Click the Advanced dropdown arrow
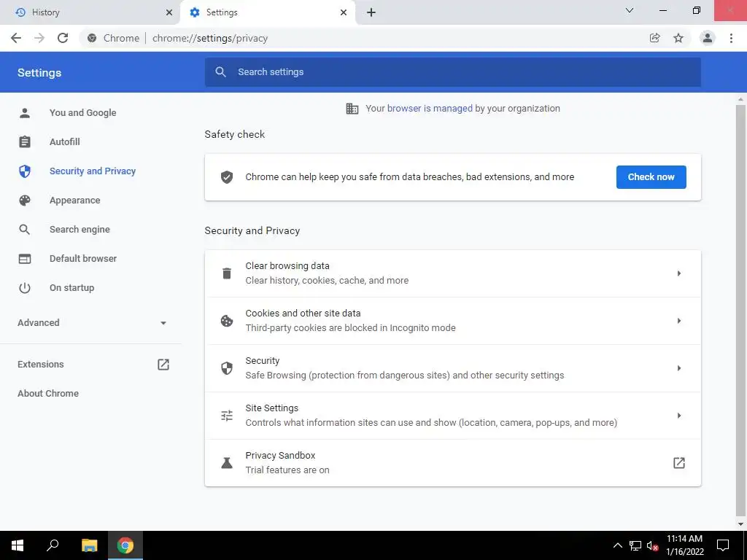Viewport: 747px width, 560px height. pyautogui.click(x=163, y=323)
